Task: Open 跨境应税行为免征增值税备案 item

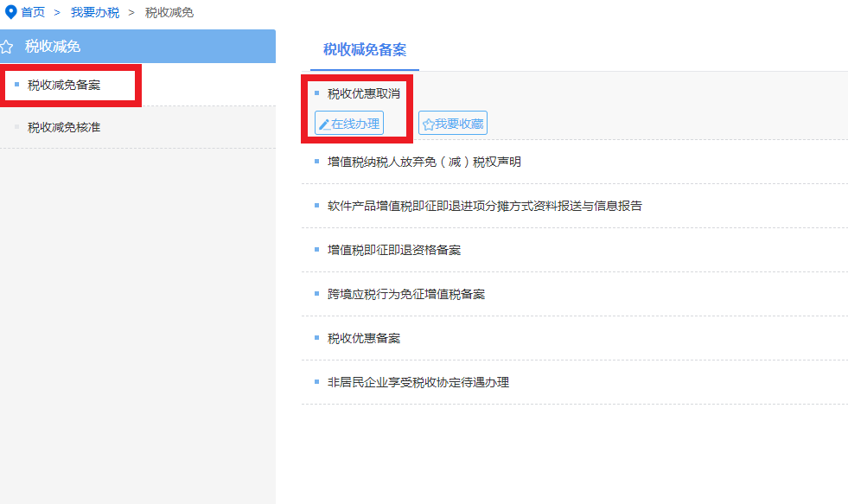Action: [406, 294]
